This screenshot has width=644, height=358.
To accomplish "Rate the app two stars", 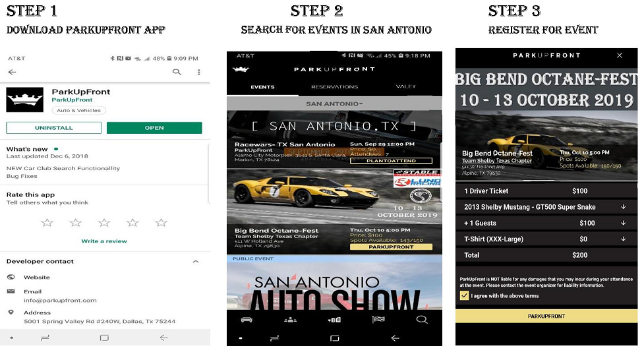I will pos(76,223).
